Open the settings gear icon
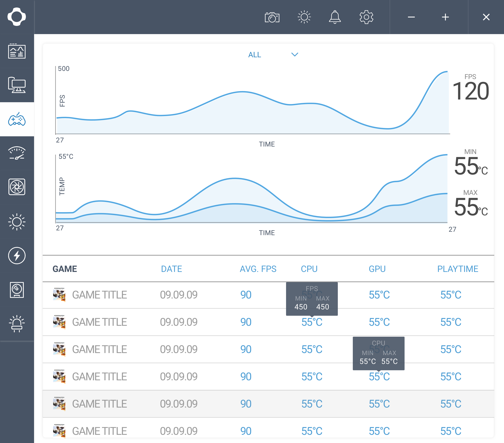The width and height of the screenshot is (504, 443). click(366, 17)
